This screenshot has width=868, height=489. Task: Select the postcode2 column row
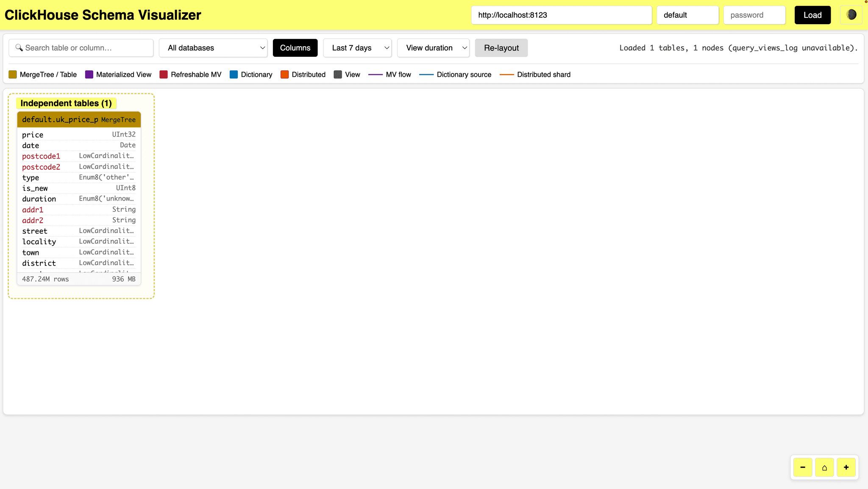click(x=79, y=167)
